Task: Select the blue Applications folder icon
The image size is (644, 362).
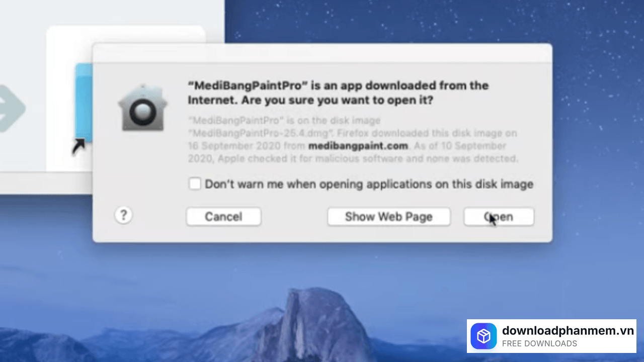Action: (84, 101)
